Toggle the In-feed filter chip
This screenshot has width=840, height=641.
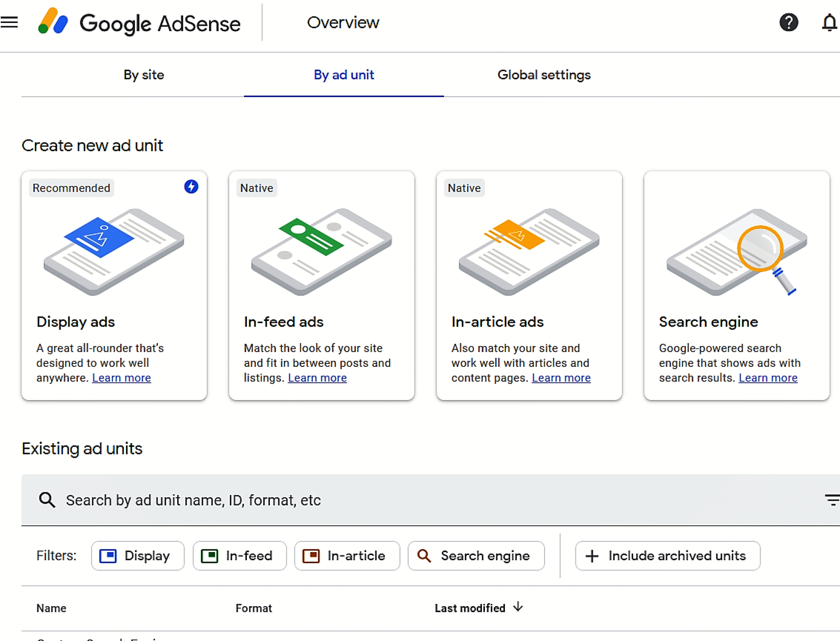point(240,556)
